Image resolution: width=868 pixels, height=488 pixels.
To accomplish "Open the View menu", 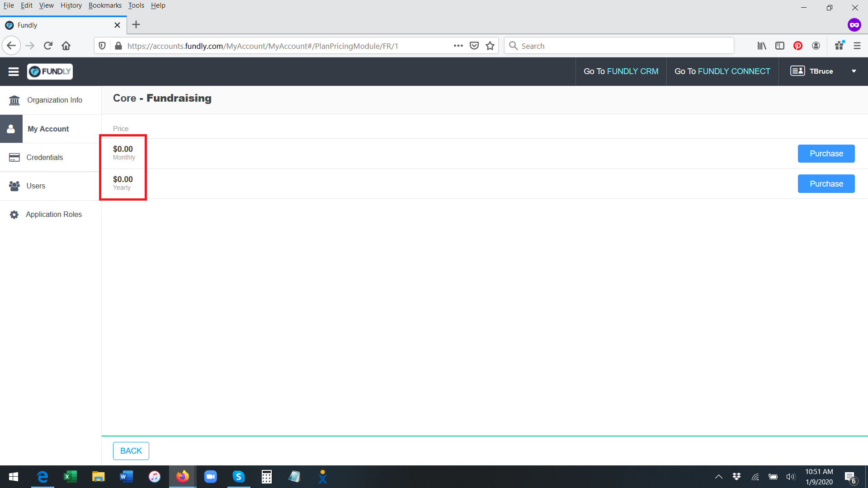I will pos(47,5).
